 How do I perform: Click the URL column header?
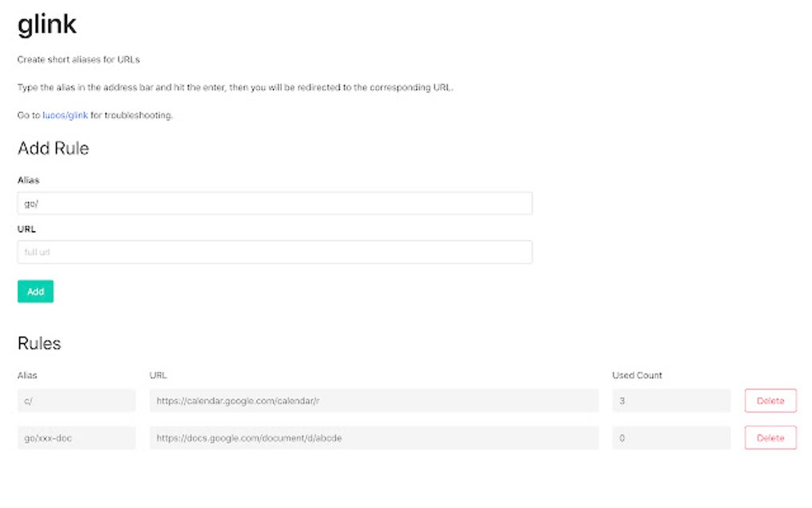[158, 375]
